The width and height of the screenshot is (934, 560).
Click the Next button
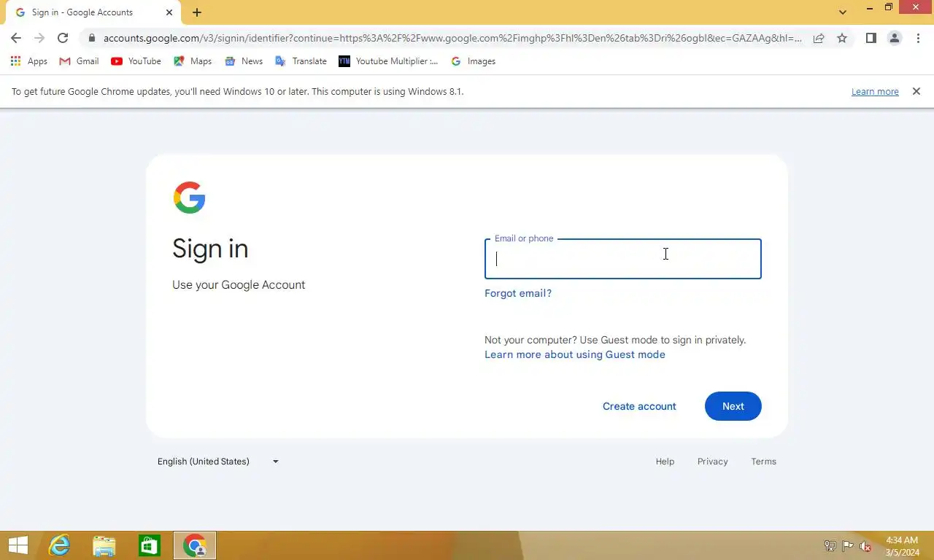click(x=733, y=406)
